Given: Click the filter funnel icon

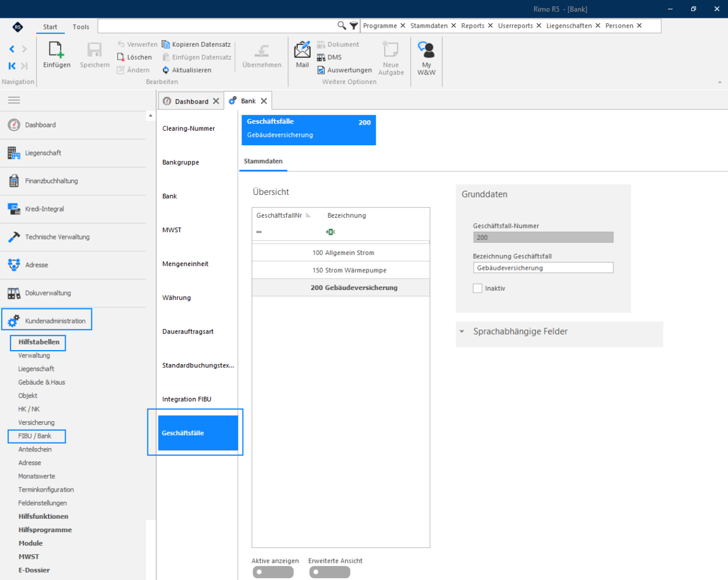Looking at the screenshot, I should [354, 26].
